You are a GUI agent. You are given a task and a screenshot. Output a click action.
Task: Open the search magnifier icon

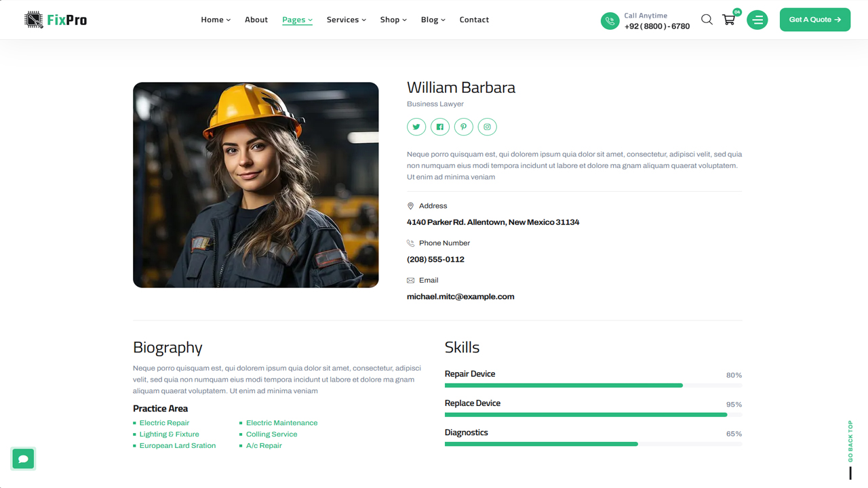pos(707,20)
